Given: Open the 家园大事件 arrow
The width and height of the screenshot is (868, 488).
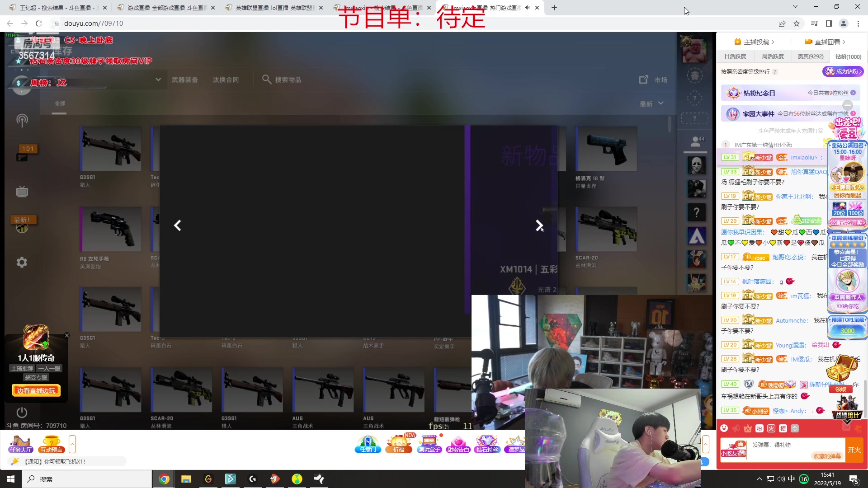Looking at the screenshot, I should (853, 113).
